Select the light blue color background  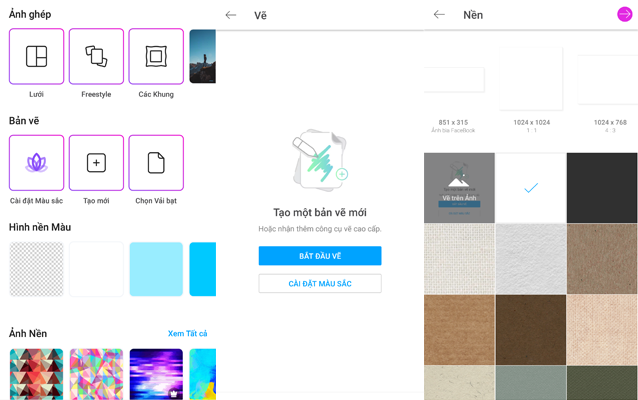[156, 269]
